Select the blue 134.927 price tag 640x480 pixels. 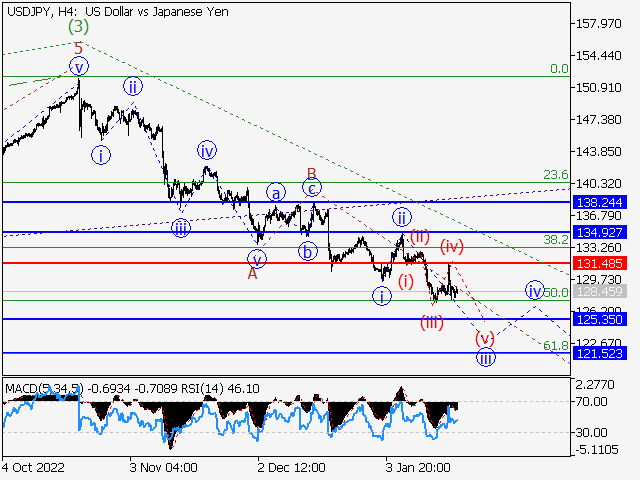tap(599, 232)
